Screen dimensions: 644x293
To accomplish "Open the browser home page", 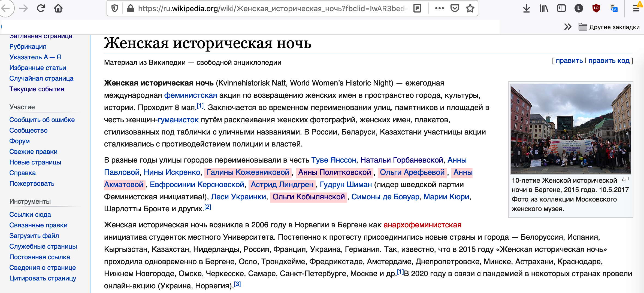I will (58, 8).
